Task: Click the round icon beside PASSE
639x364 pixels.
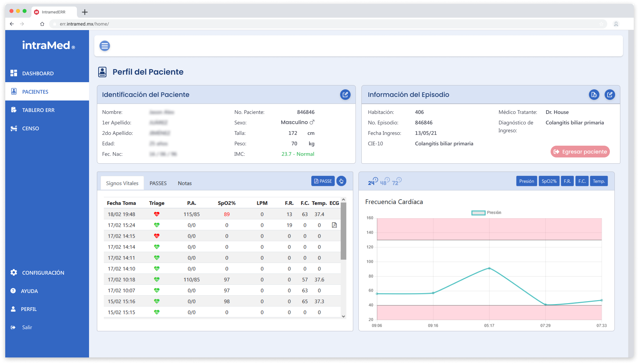Action: point(341,181)
